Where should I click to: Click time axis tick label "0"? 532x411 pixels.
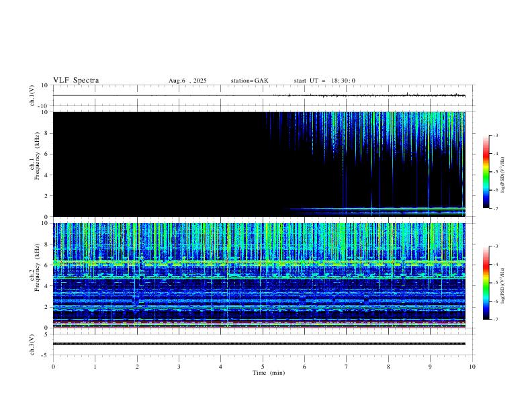pyautogui.click(x=53, y=367)
